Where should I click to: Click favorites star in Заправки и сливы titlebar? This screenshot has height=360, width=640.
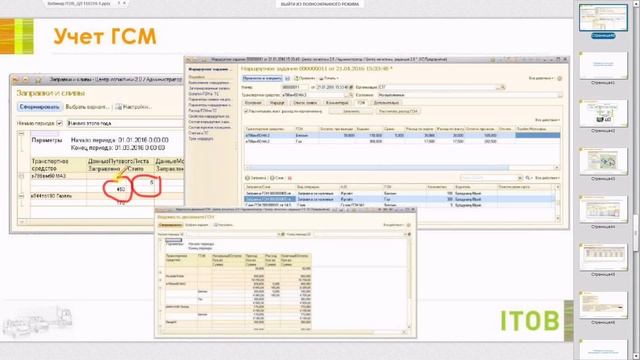pyautogui.click(x=38, y=80)
